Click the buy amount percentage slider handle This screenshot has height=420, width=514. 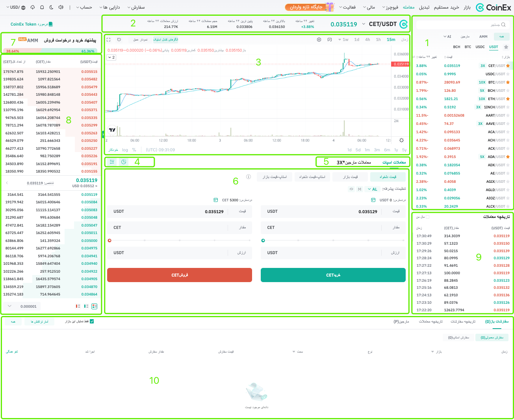[x=263, y=240]
